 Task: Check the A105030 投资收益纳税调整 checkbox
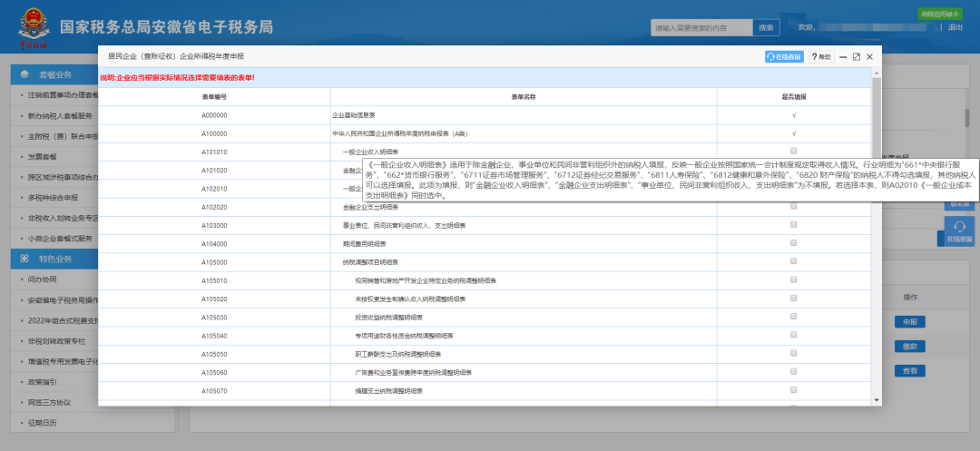click(x=794, y=316)
